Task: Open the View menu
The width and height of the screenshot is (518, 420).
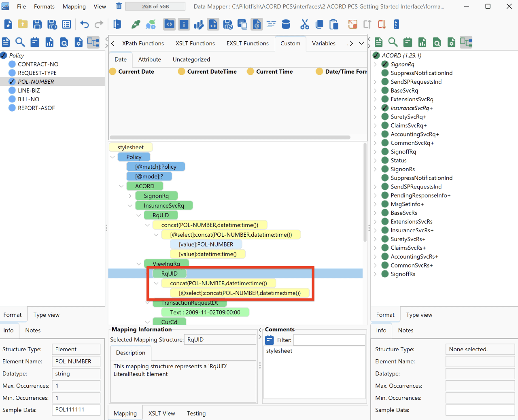Action: (x=100, y=6)
